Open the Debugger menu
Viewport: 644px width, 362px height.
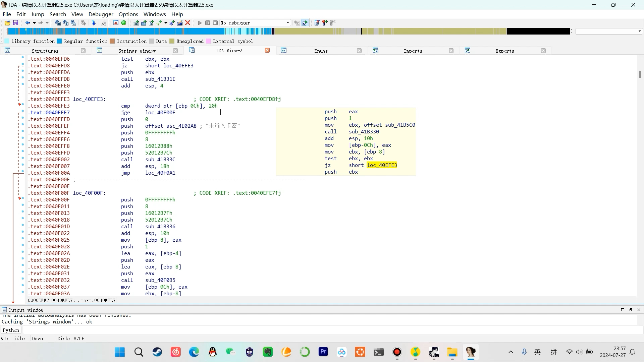[x=101, y=14]
